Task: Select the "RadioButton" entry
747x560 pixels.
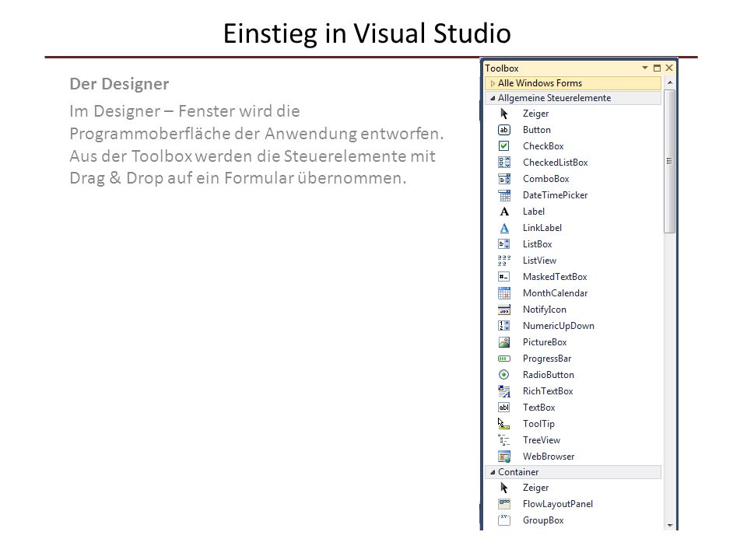Action: click(x=549, y=375)
